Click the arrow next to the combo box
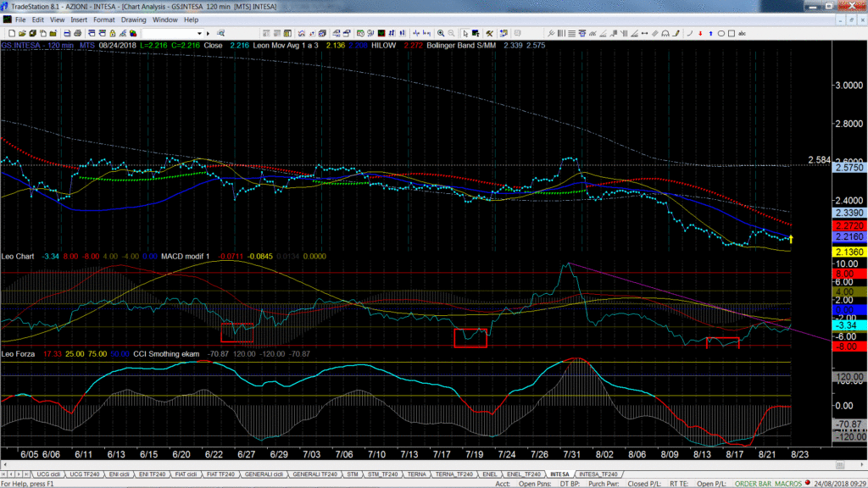Screen dimensions: 868x488 click(209, 33)
